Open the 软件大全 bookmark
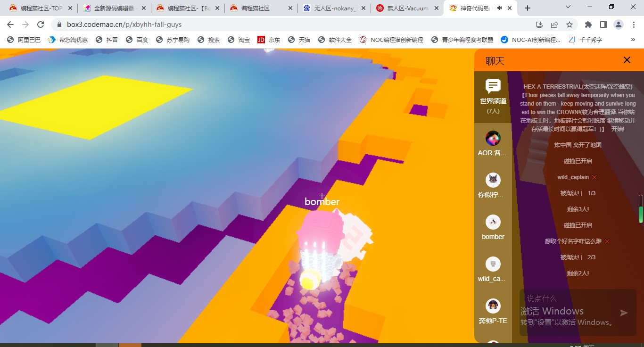The height and width of the screenshot is (347, 644). coord(335,40)
